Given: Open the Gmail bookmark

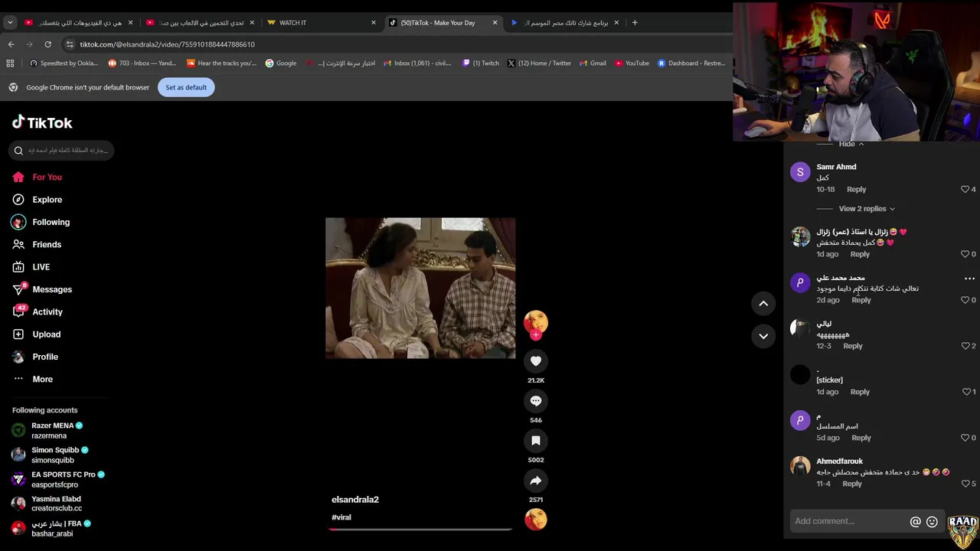Looking at the screenshot, I should (593, 64).
